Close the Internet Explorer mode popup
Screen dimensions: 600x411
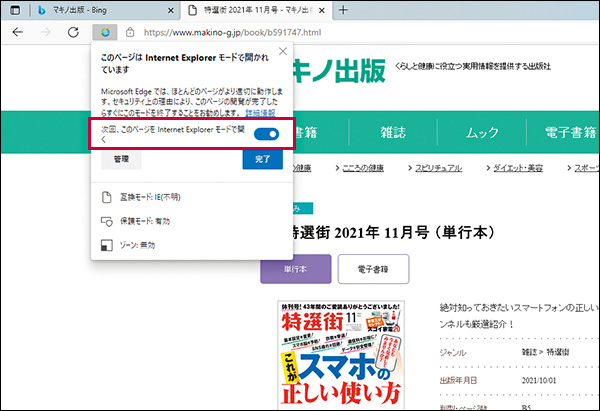282,51
